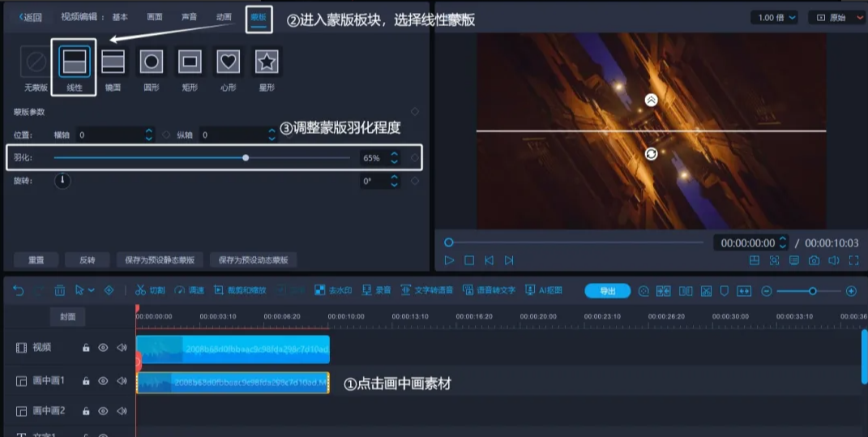
Task: Click 保存为预设动态蒙版 button
Action: pyautogui.click(x=254, y=259)
